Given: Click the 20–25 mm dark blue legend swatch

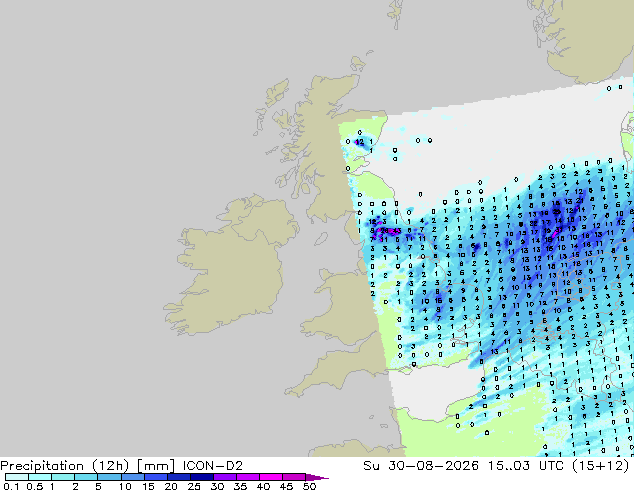Looking at the screenshot, I should click(x=178, y=477).
